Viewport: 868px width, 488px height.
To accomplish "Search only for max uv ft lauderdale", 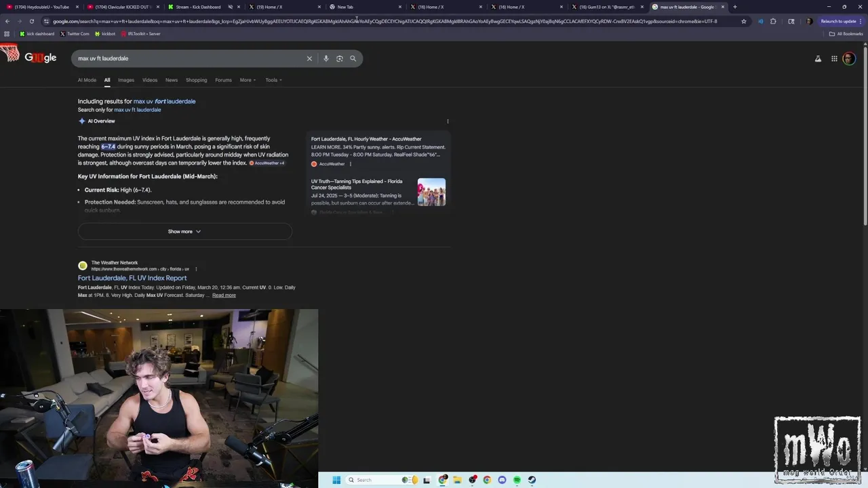I will click(x=138, y=110).
